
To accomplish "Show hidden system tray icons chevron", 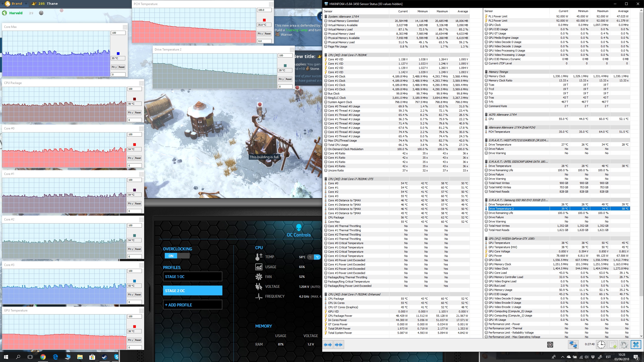I will (562, 357).
